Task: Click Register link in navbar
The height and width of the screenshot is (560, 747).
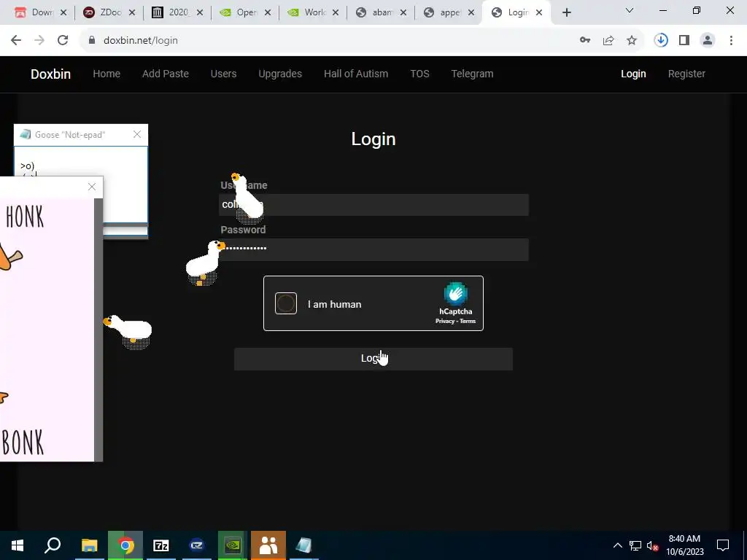Action: coord(686,74)
